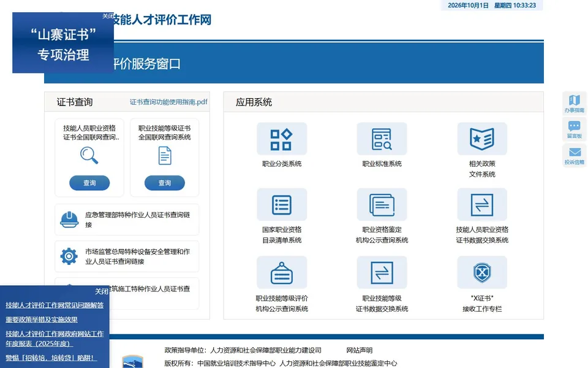
Task: Open 技能人员职业资格证书数据交换系统 icon
Action: pyautogui.click(x=482, y=205)
